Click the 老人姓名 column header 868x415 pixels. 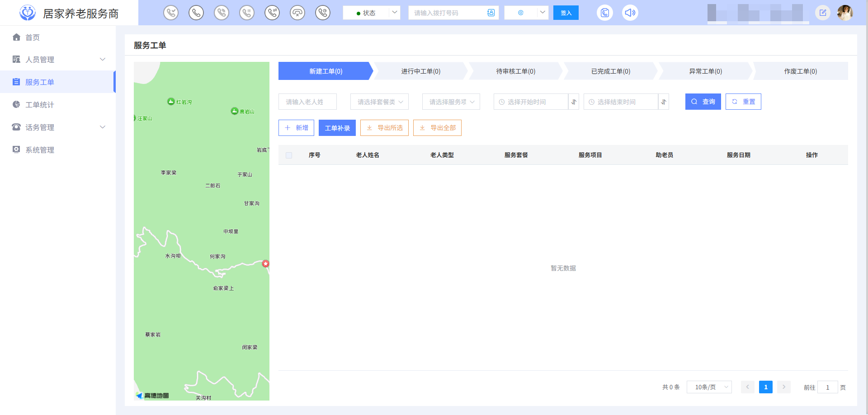(x=368, y=155)
